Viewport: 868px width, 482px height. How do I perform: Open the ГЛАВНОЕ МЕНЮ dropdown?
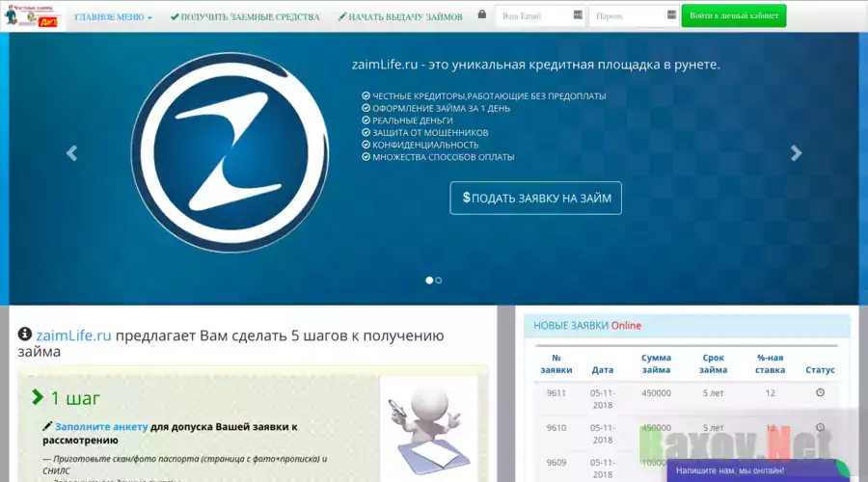coord(113,17)
